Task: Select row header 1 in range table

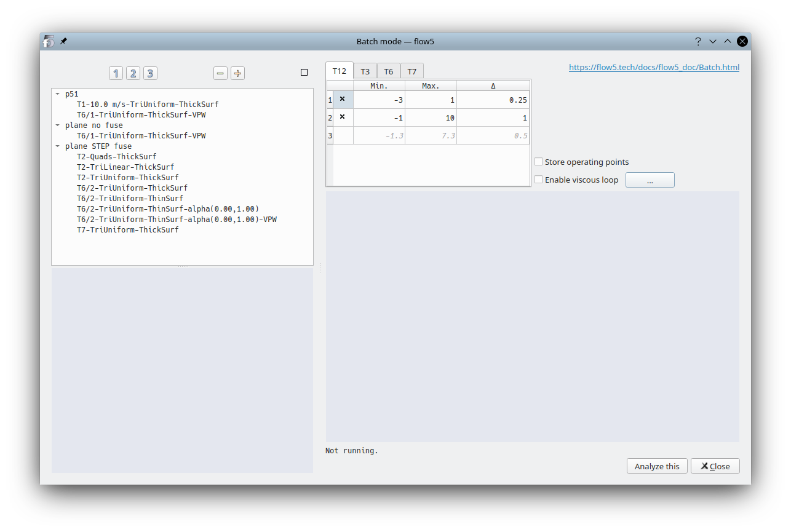Action: pos(330,100)
